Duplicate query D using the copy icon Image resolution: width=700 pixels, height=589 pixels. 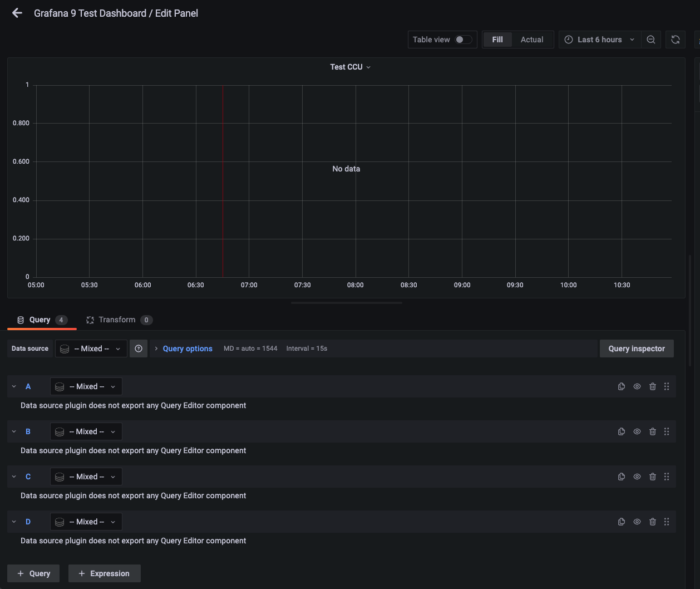coord(622,522)
